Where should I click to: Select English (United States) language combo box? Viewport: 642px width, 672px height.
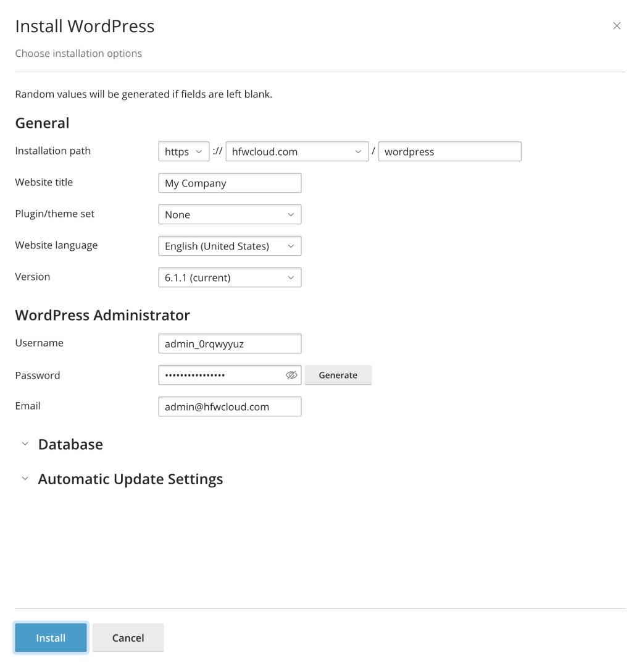tap(230, 246)
